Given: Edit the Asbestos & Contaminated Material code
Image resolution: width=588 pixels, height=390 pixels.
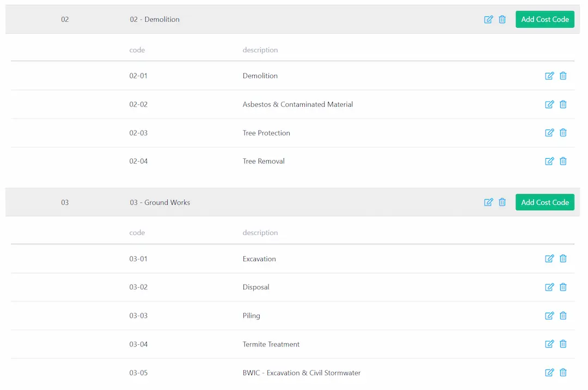Looking at the screenshot, I should [x=549, y=104].
